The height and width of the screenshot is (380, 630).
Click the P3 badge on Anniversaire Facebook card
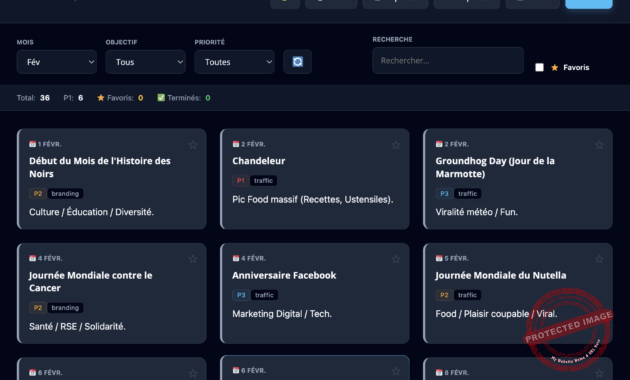(241, 295)
